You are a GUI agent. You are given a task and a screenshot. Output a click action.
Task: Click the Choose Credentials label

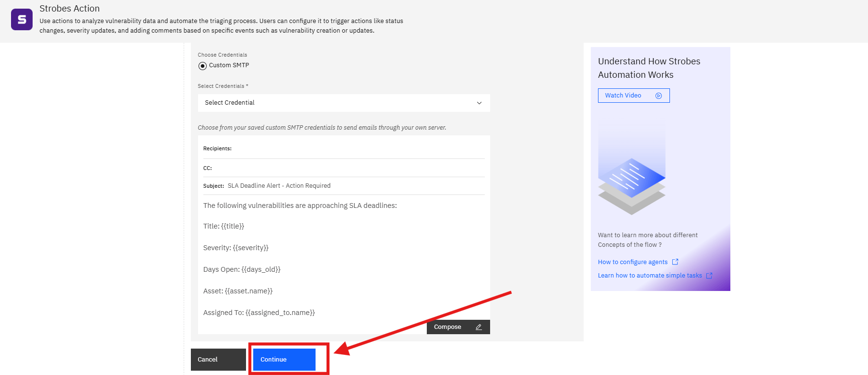pos(223,55)
